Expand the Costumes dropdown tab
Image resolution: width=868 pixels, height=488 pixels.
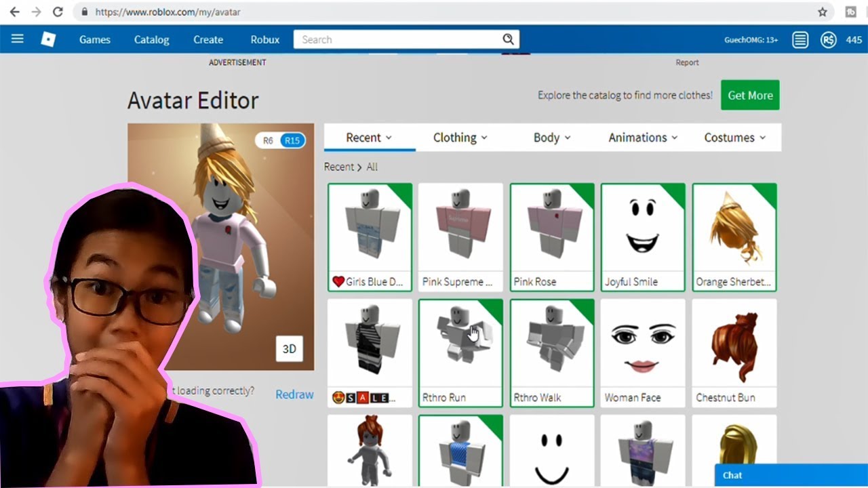point(735,138)
